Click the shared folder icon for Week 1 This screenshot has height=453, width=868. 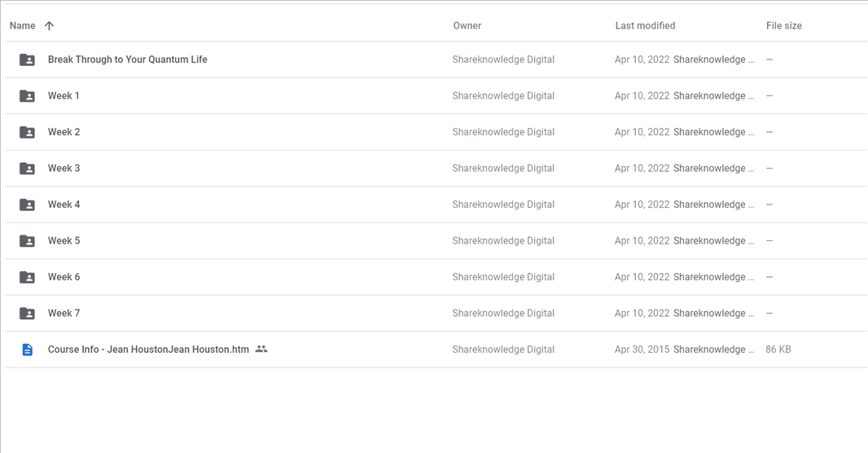(x=27, y=96)
